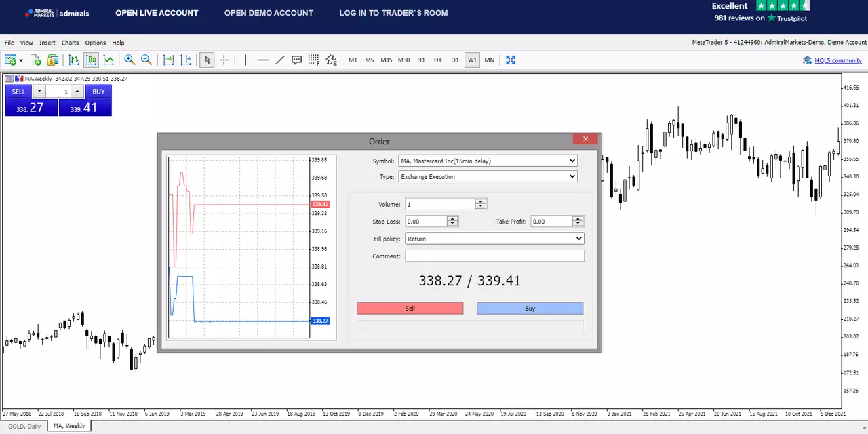Viewport: 868px width, 434px height.
Task: Open the Elliott wave objects tool
Action: tap(331, 60)
